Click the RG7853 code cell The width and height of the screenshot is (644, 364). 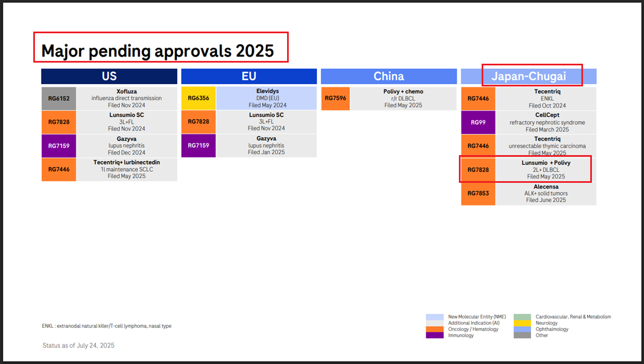[478, 193]
